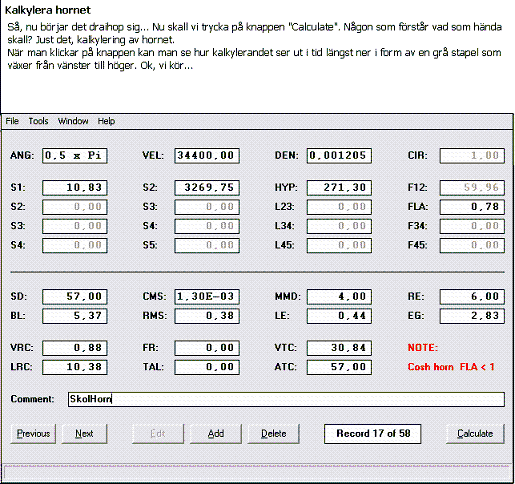Click the Record 17 of 58 indicator
The image size is (515, 484).
click(372, 434)
